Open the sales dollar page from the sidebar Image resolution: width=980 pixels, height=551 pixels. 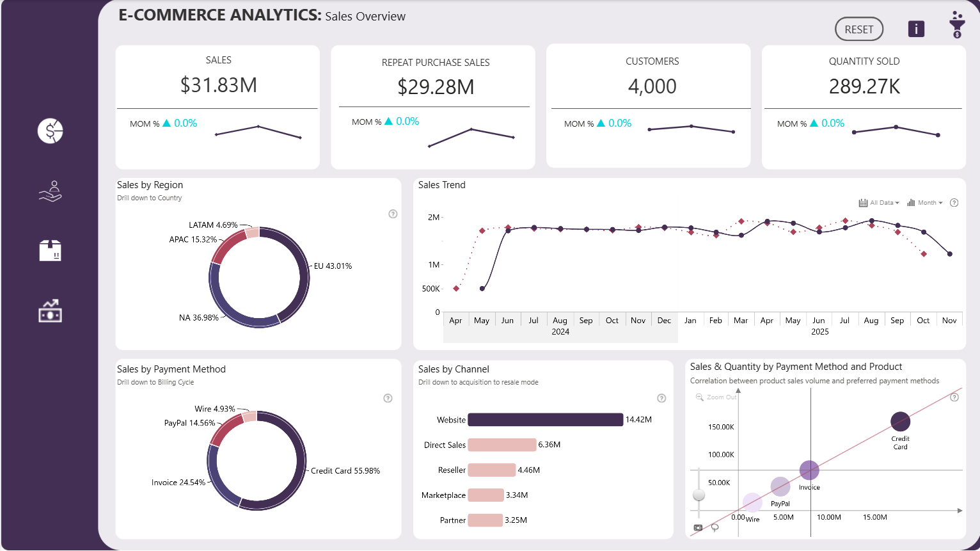50,131
